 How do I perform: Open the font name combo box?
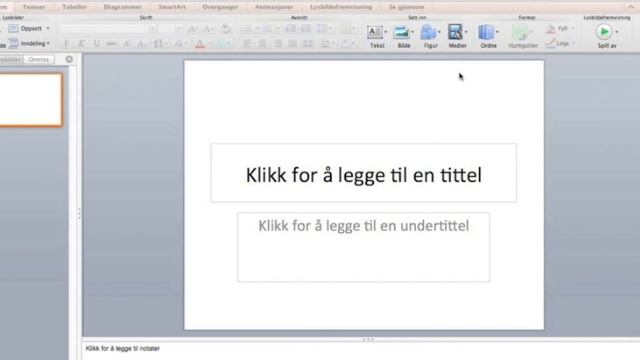coord(108,29)
